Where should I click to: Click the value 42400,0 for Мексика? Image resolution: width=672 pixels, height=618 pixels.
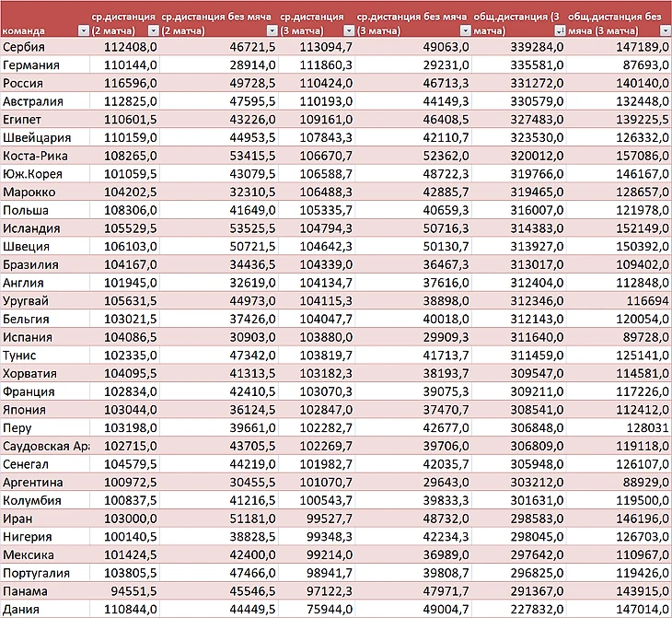[252, 555]
